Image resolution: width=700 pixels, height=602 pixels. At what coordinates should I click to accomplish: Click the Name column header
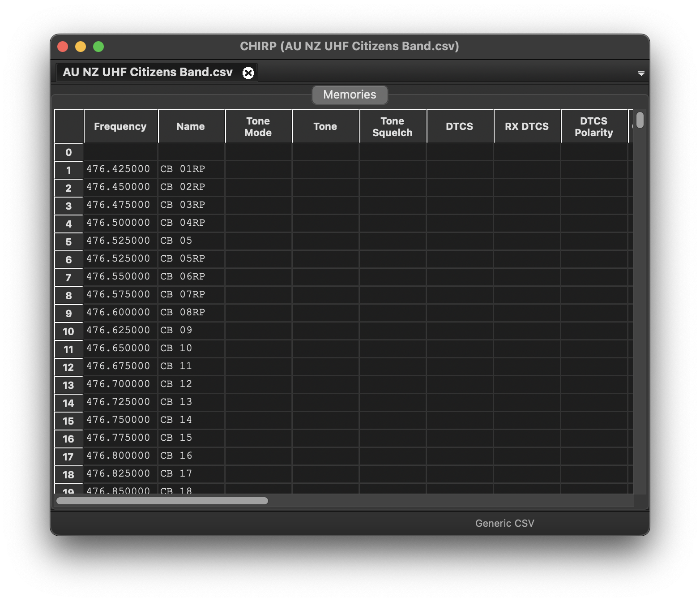click(191, 126)
